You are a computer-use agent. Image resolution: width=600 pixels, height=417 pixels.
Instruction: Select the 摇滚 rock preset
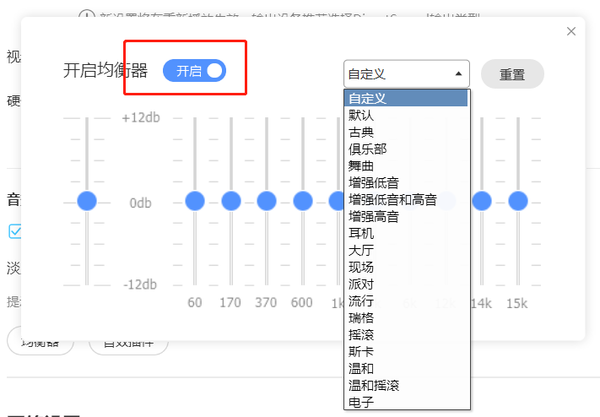coord(362,335)
